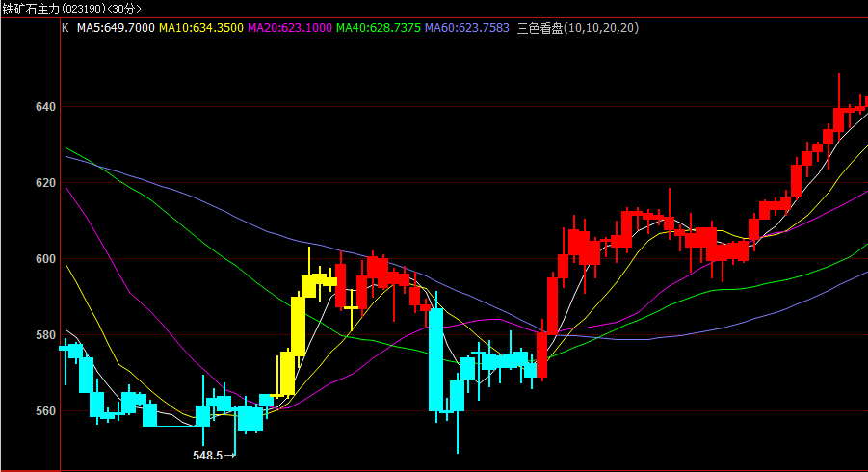Click the 548.5 low price annotation

[x=214, y=456]
